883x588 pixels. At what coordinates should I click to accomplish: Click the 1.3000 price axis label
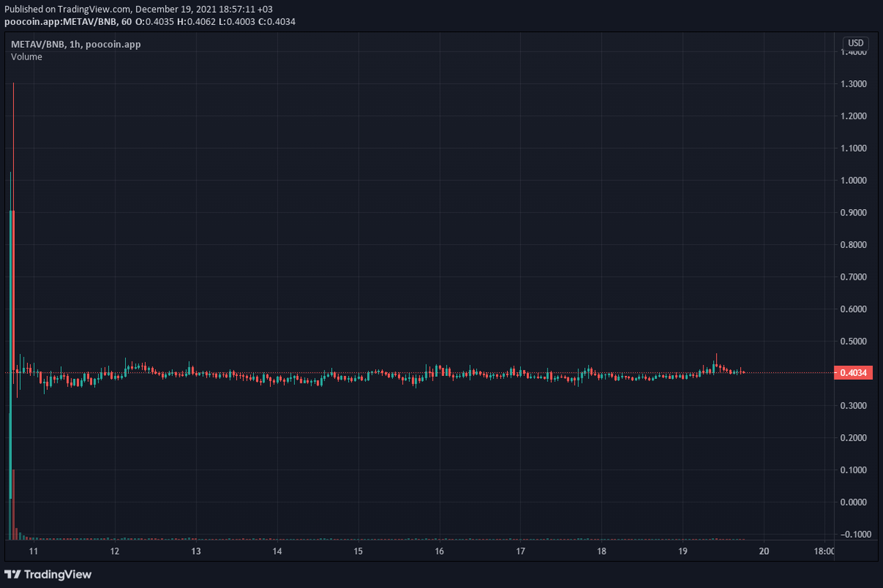[853, 84]
